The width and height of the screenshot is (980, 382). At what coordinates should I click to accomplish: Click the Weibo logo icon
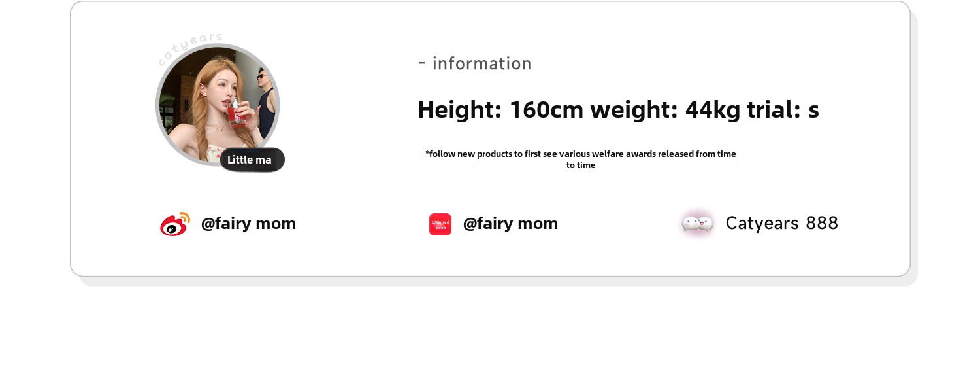point(174,224)
